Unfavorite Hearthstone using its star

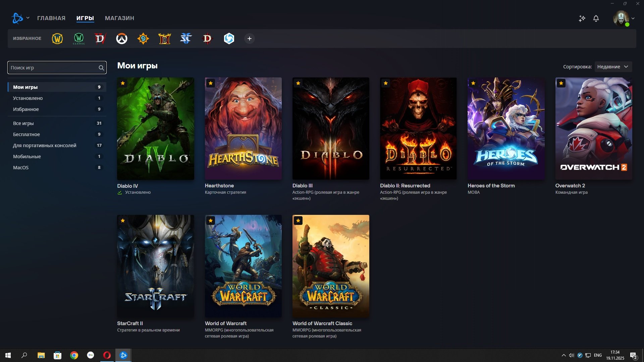coord(210,83)
